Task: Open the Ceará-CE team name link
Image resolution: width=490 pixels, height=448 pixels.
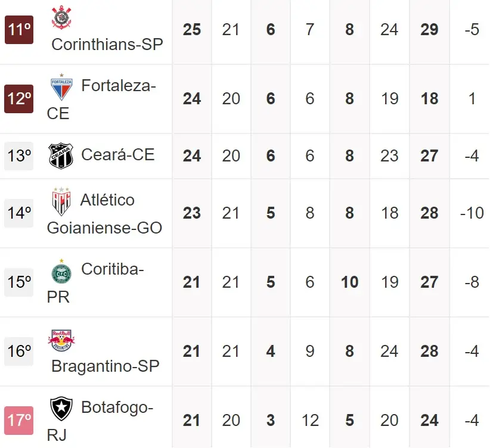Action: pyautogui.click(x=117, y=155)
